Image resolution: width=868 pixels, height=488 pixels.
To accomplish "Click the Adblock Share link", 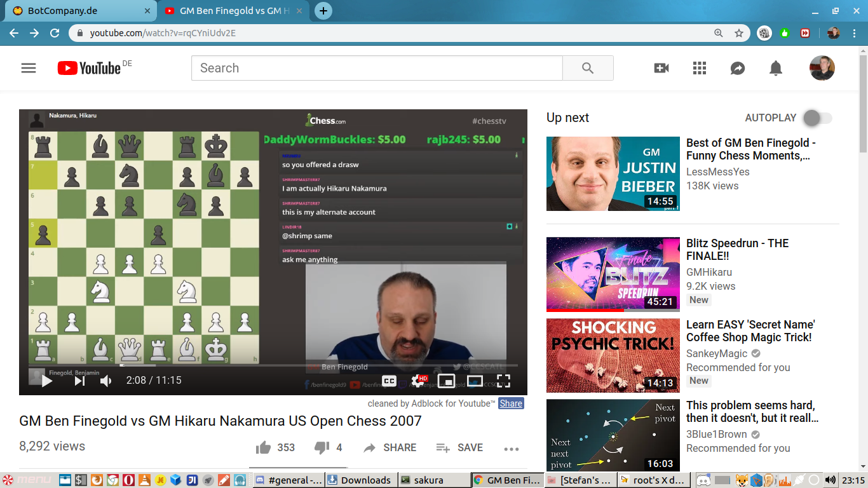I will tap(511, 403).
